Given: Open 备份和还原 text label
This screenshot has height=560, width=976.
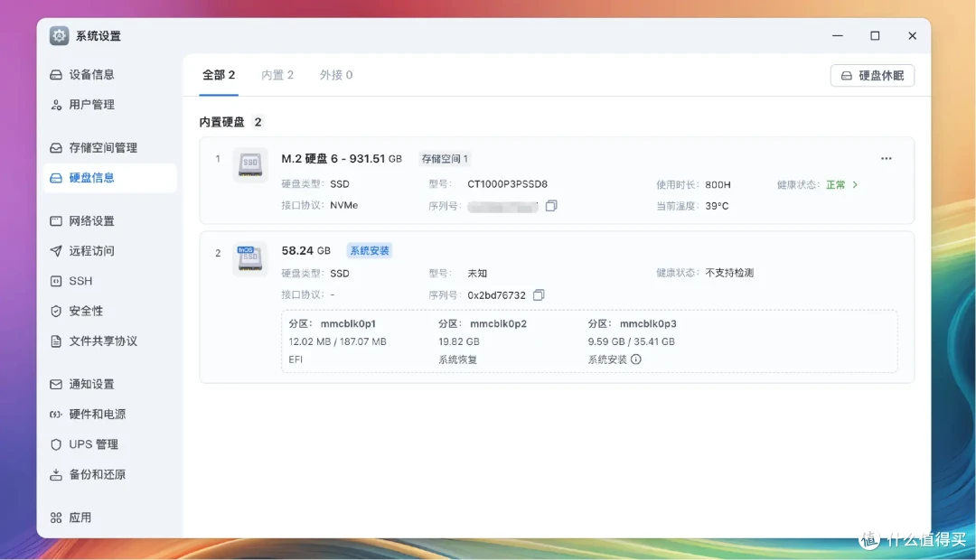Looking at the screenshot, I should coord(97,475).
